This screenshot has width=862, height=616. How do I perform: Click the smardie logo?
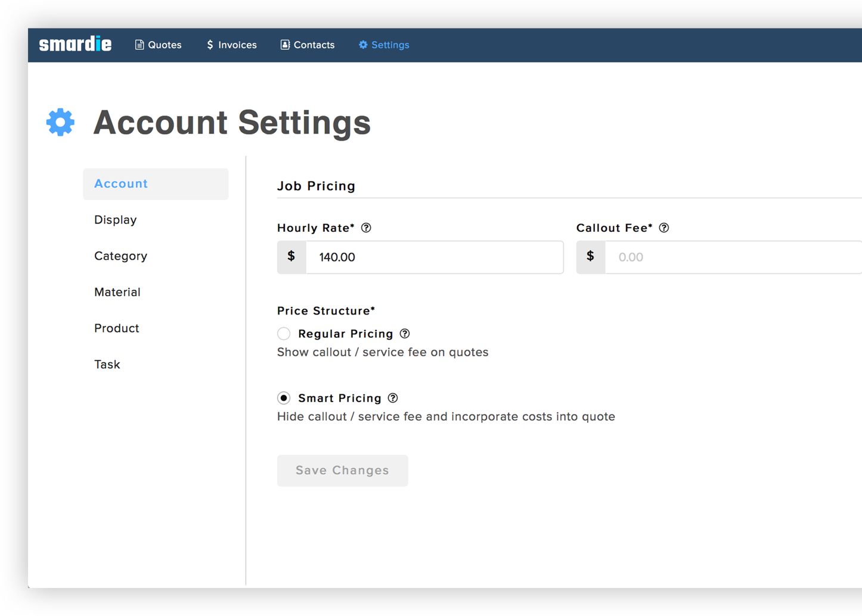[x=75, y=45]
